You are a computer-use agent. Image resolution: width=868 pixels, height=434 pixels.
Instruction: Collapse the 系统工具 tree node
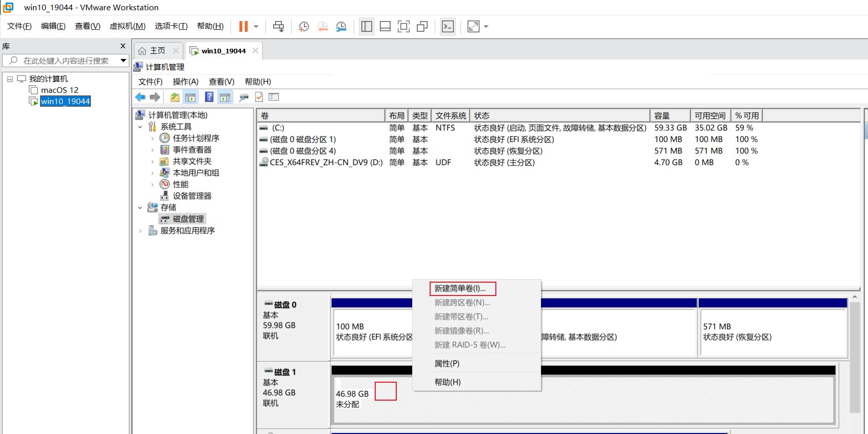140,127
